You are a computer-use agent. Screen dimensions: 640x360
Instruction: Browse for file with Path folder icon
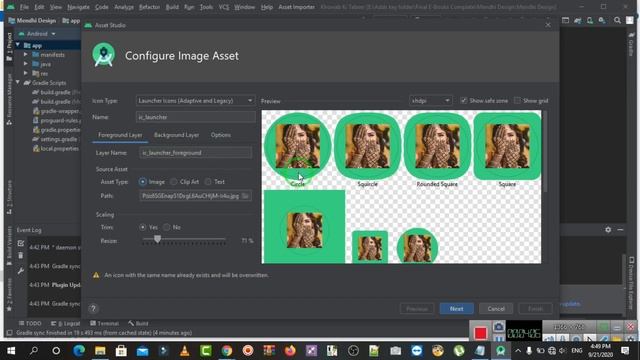245,196
